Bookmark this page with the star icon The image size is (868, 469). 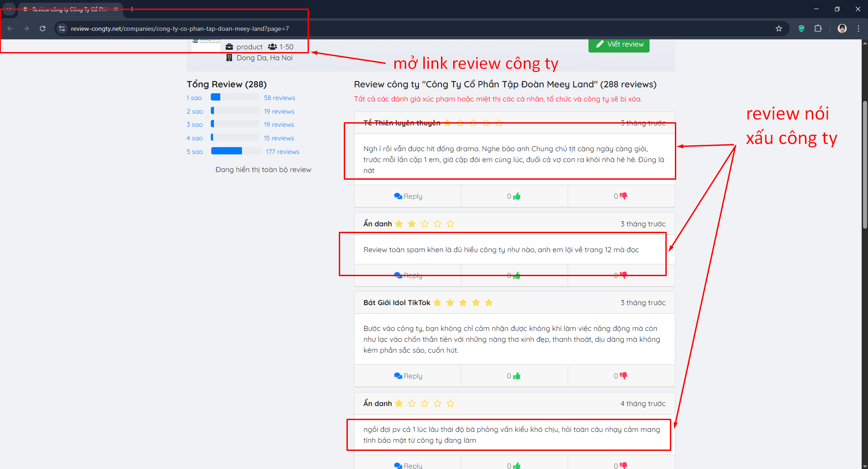tap(778, 29)
